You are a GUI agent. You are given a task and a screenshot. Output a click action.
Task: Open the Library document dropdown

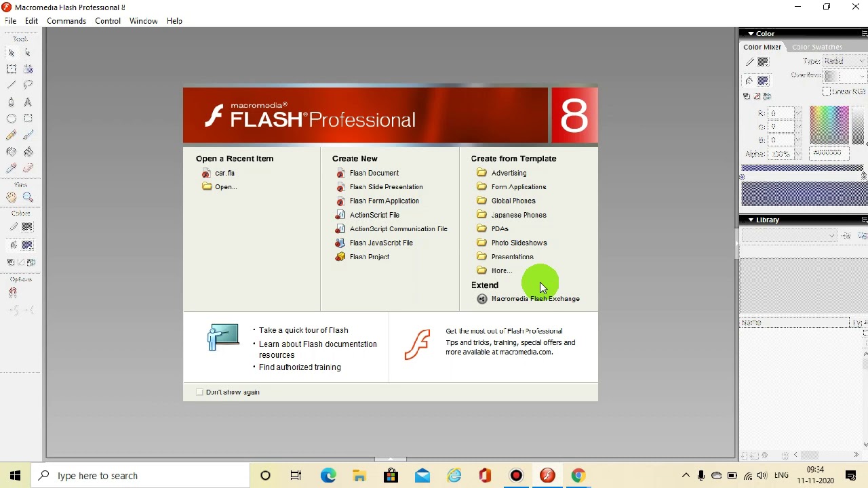[790, 236]
